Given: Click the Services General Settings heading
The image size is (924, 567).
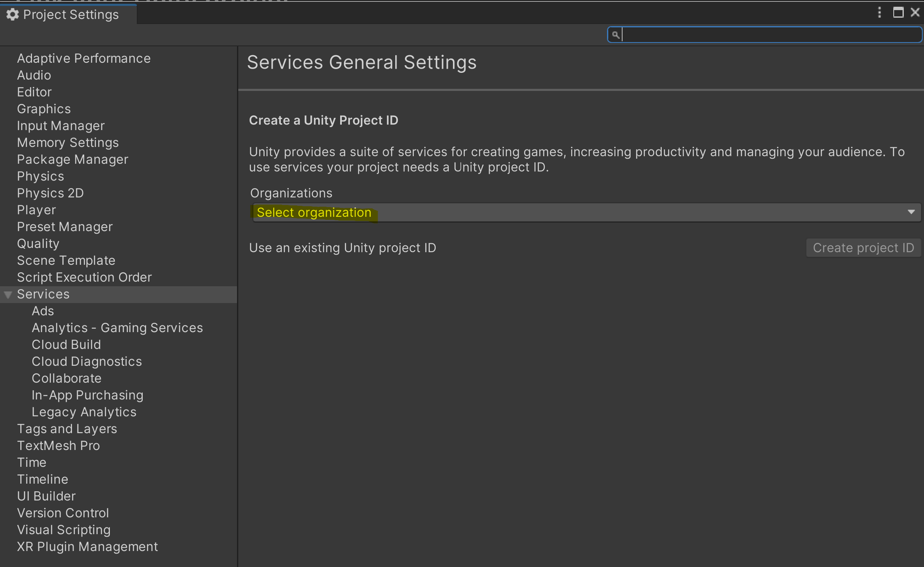Looking at the screenshot, I should pyautogui.click(x=362, y=63).
